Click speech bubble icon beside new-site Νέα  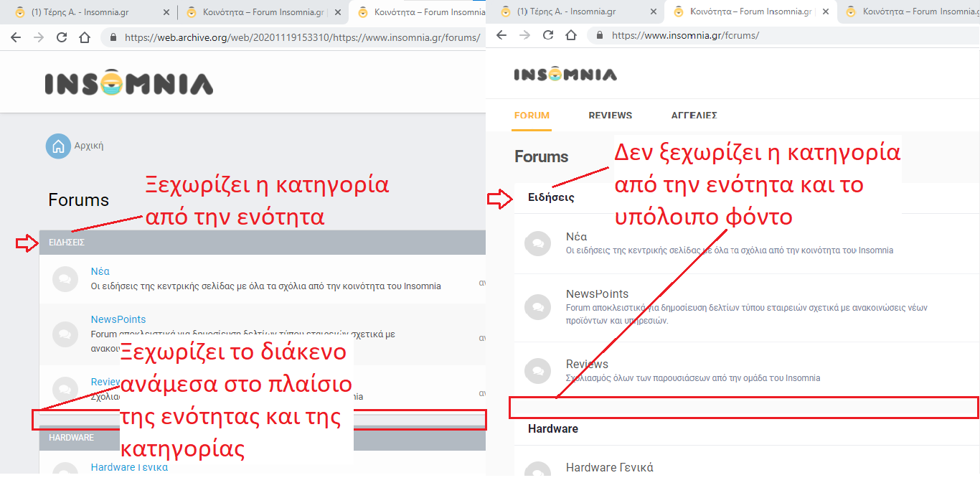coord(537,243)
